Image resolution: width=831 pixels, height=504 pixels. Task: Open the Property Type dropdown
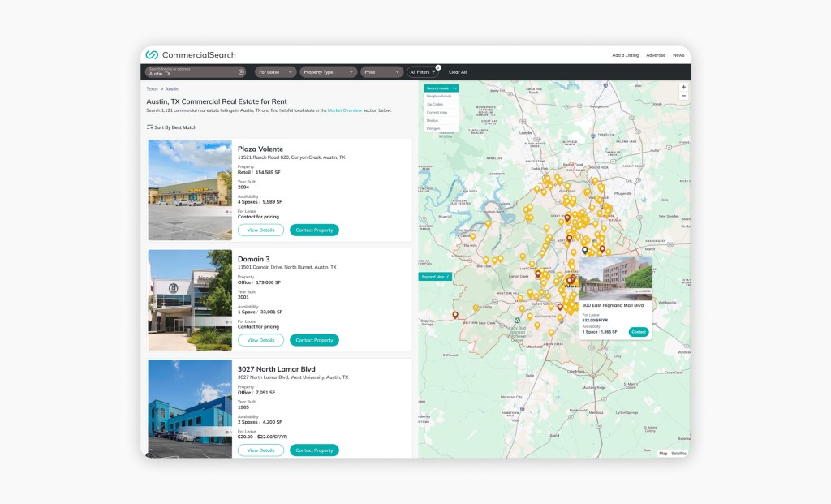(x=328, y=72)
